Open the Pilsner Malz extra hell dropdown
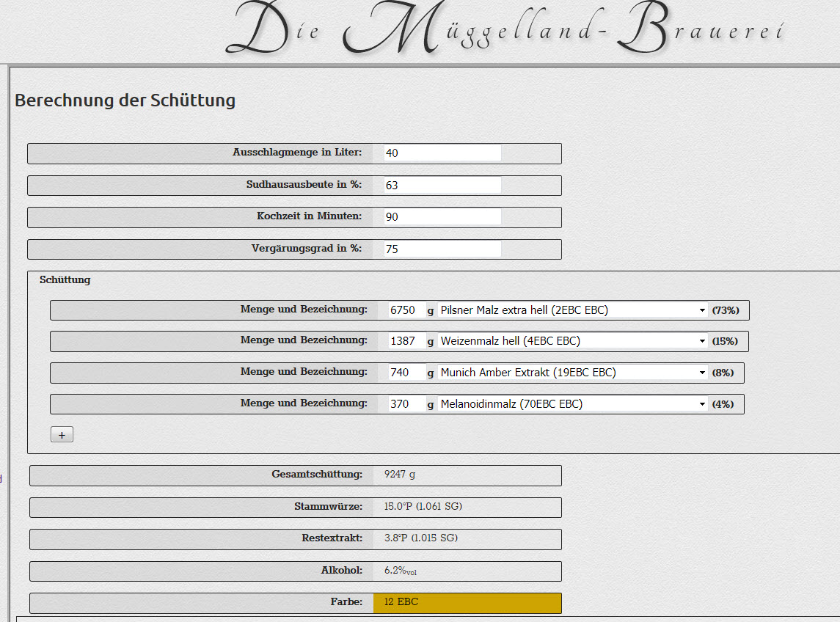The width and height of the screenshot is (840, 622). (572, 310)
